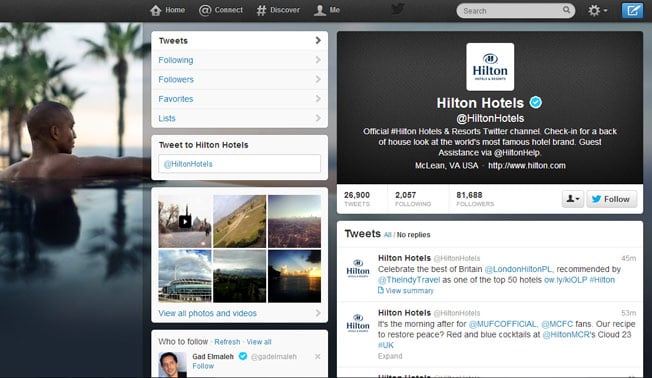This screenshot has width=652, height=378.
Task: Select the Tweets section in sidebar
Action: tap(240, 41)
